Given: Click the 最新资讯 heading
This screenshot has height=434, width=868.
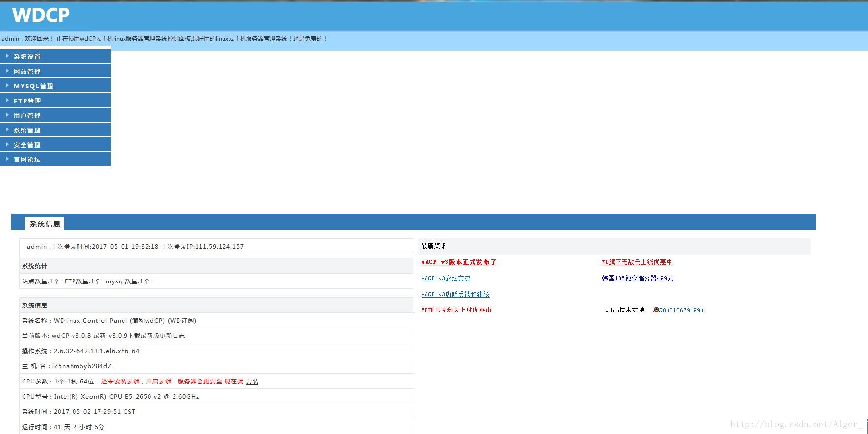Looking at the screenshot, I should pos(434,246).
